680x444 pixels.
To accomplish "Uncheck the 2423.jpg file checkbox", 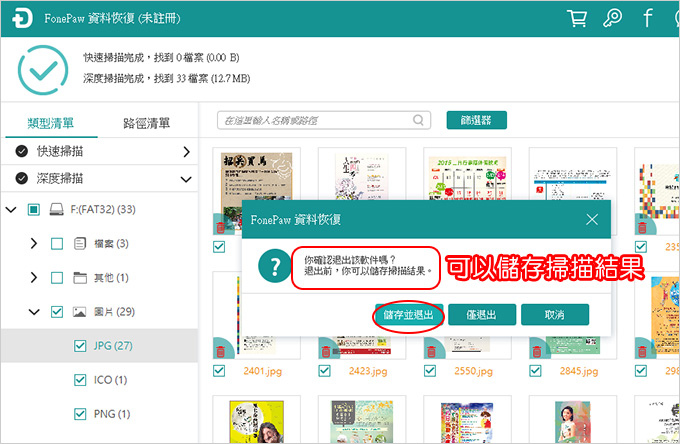I will (x=324, y=371).
